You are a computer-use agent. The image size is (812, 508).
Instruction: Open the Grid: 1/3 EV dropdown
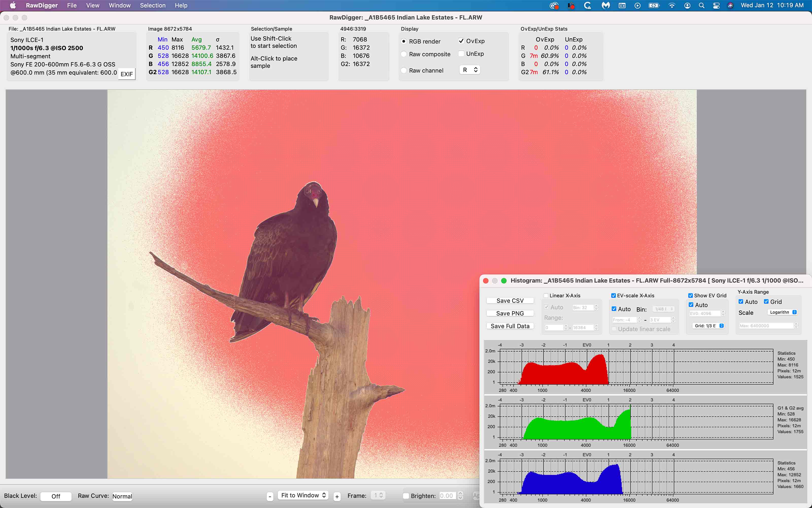708,326
